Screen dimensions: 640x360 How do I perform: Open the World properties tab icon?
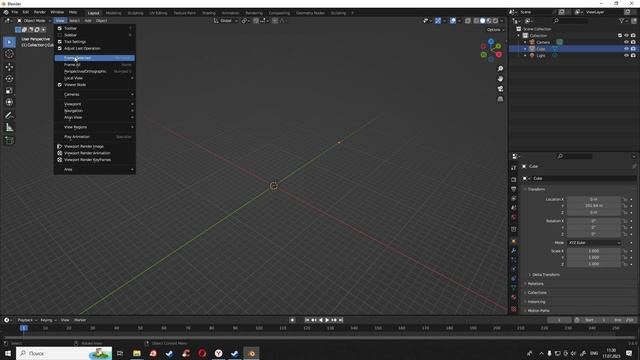pos(513,217)
